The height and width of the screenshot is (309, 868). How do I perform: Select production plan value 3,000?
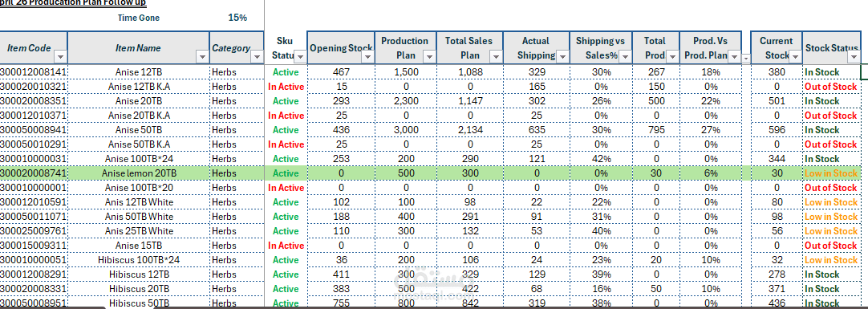coord(406,129)
